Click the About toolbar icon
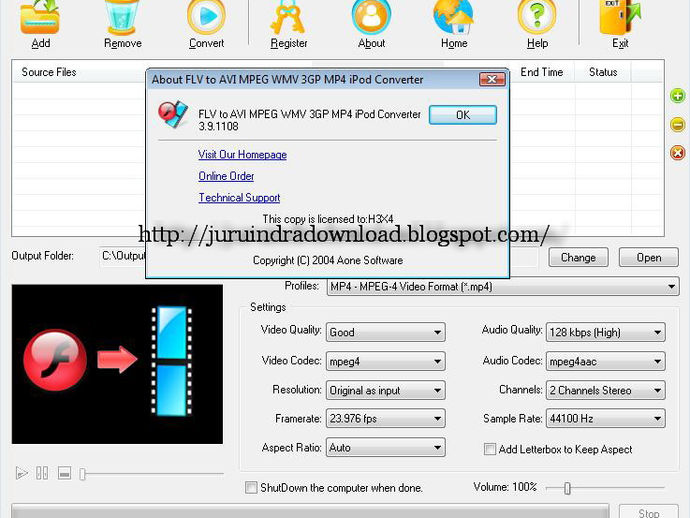The width and height of the screenshot is (690, 518). (371, 18)
